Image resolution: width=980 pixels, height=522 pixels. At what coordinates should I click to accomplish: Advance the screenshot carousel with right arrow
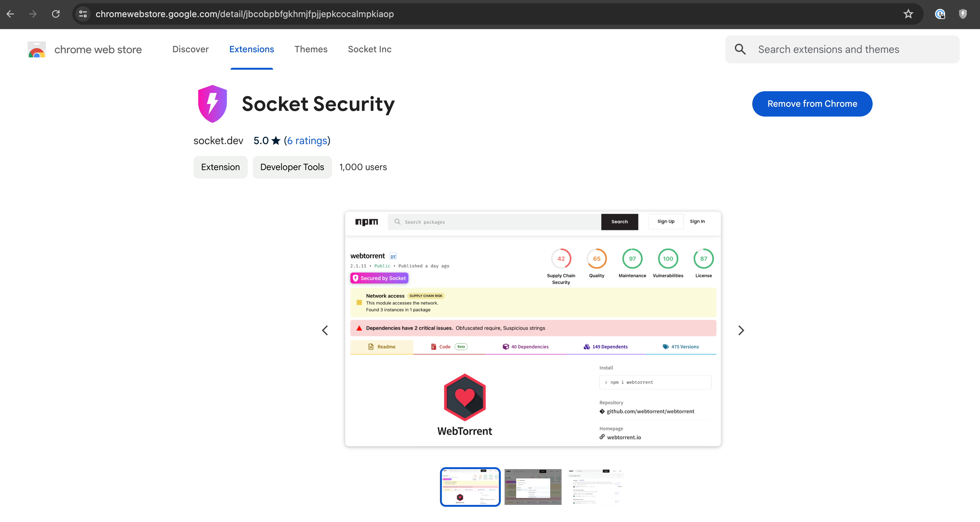741,330
